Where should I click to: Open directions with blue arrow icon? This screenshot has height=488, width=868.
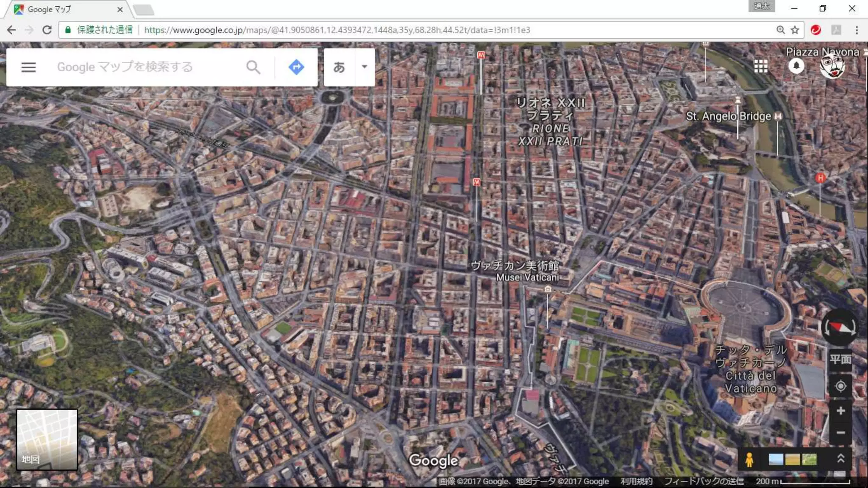(296, 67)
